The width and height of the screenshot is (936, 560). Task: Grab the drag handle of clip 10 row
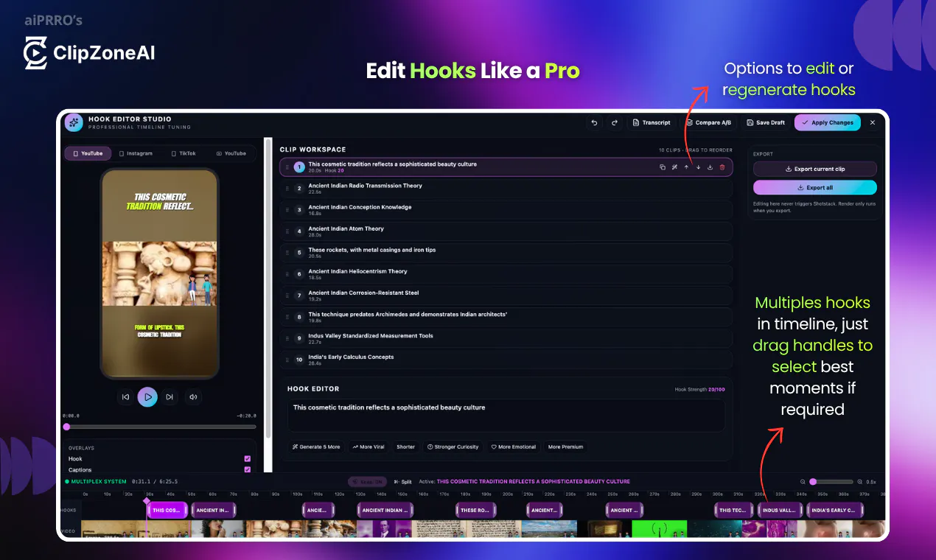coord(287,360)
